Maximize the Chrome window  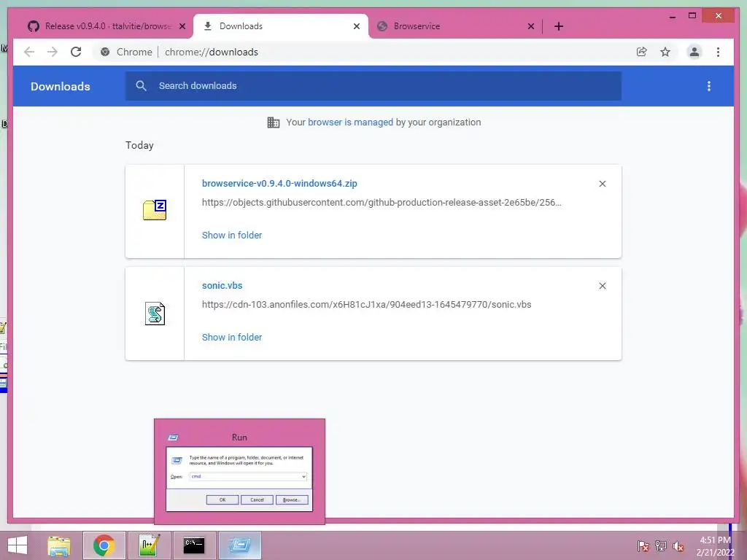click(692, 16)
